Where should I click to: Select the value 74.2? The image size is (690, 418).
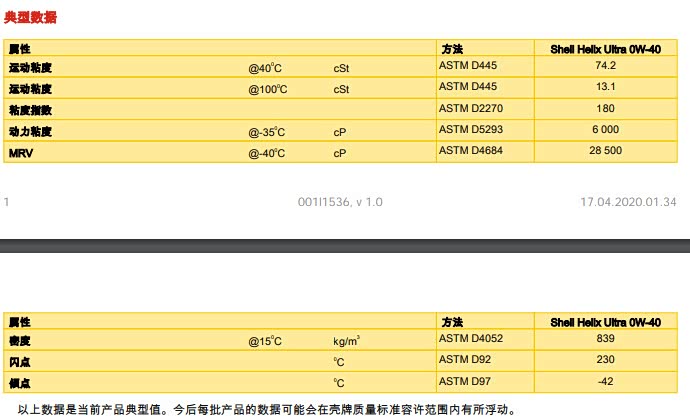tap(606, 65)
